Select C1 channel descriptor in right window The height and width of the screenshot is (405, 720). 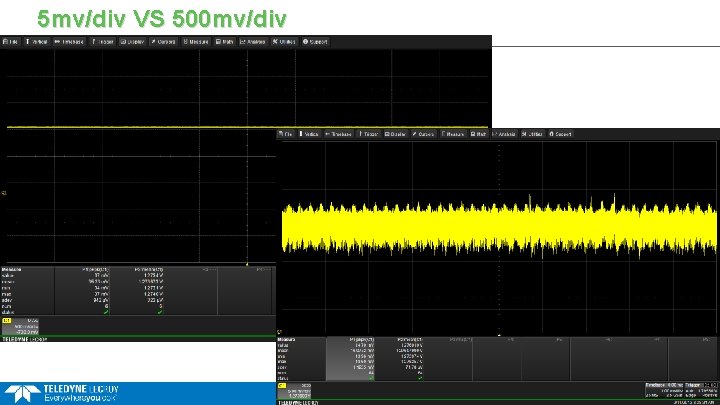(x=294, y=391)
